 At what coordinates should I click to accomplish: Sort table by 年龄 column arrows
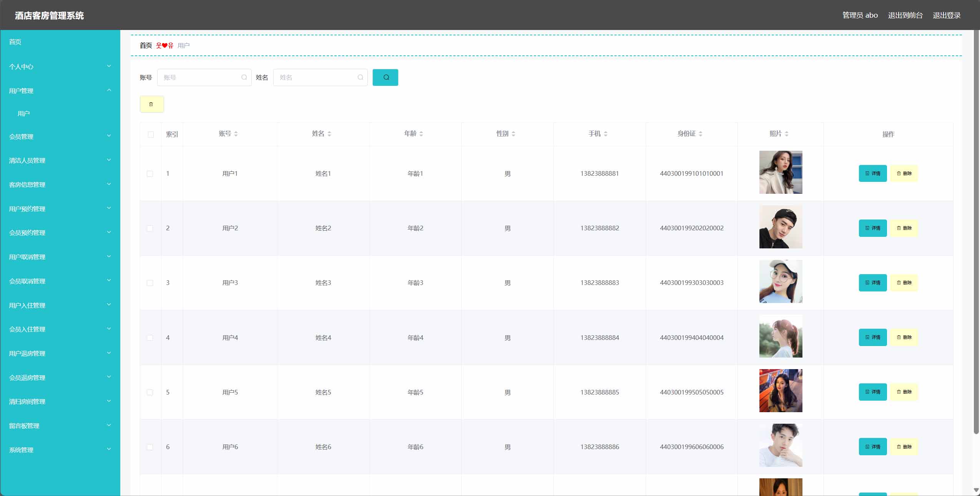point(421,134)
